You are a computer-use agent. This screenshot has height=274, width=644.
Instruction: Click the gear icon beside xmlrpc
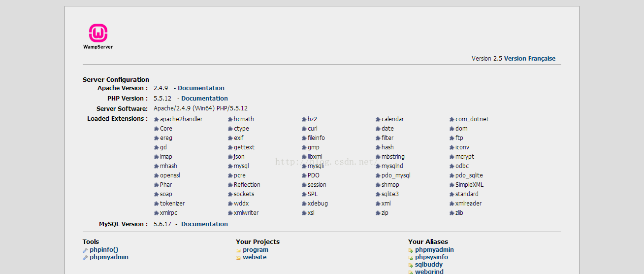156,213
